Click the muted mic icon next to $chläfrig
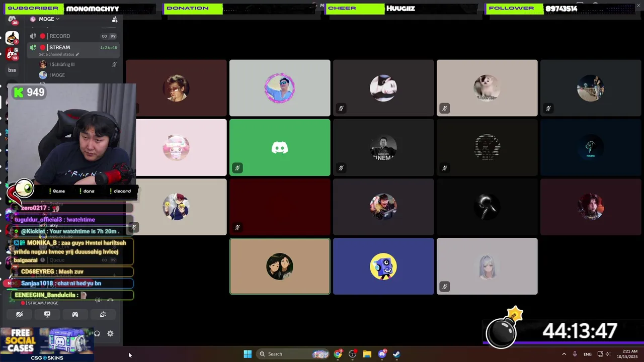Viewport: 644px width, 362px height. pyautogui.click(x=114, y=64)
